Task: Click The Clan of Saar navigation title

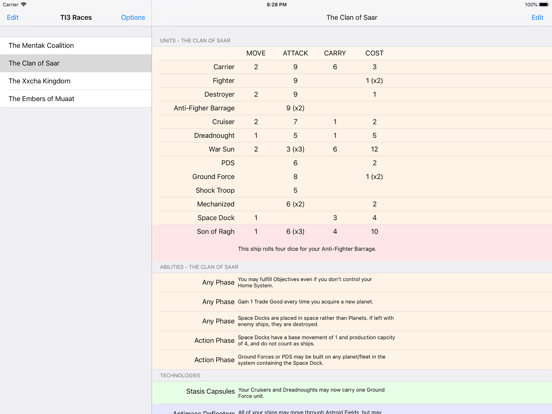Action: 351,17
